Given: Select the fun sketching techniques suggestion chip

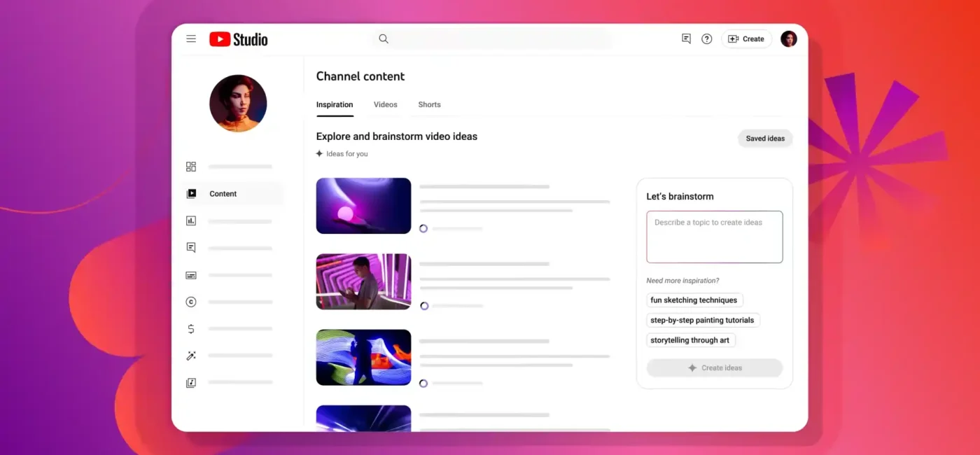Looking at the screenshot, I should (x=694, y=300).
